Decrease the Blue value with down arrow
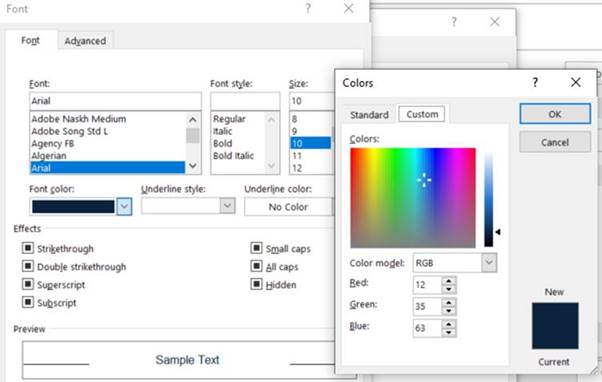 point(448,332)
